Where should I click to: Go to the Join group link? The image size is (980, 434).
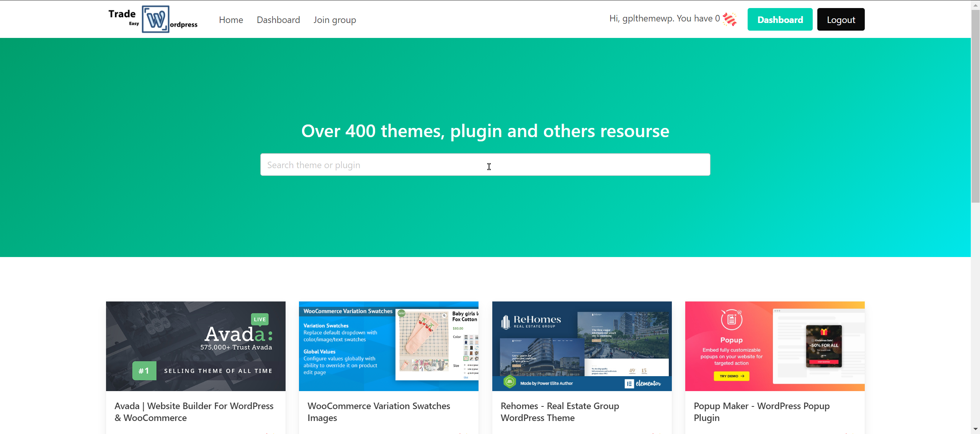[335, 20]
